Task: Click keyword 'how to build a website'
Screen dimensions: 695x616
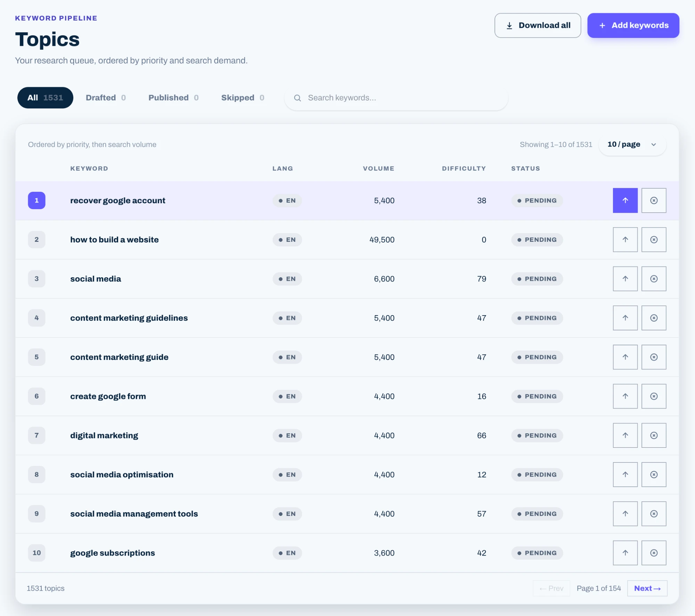Action: click(114, 240)
